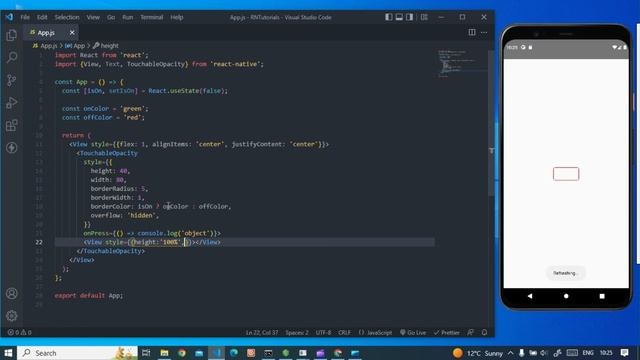Open the Chrome icon on the taskbar

coord(182,353)
